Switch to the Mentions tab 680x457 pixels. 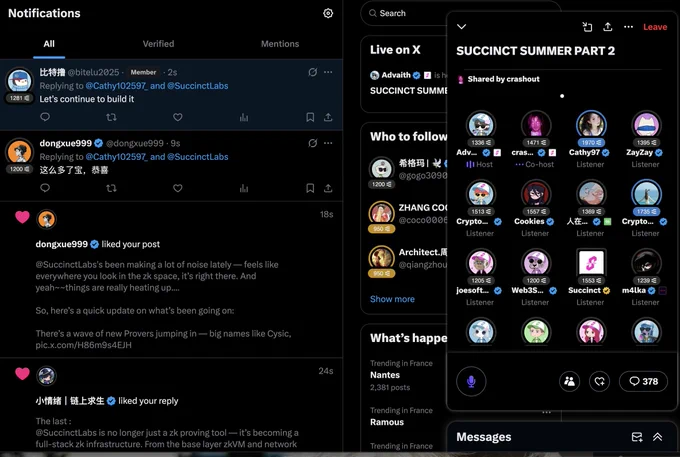(280, 44)
